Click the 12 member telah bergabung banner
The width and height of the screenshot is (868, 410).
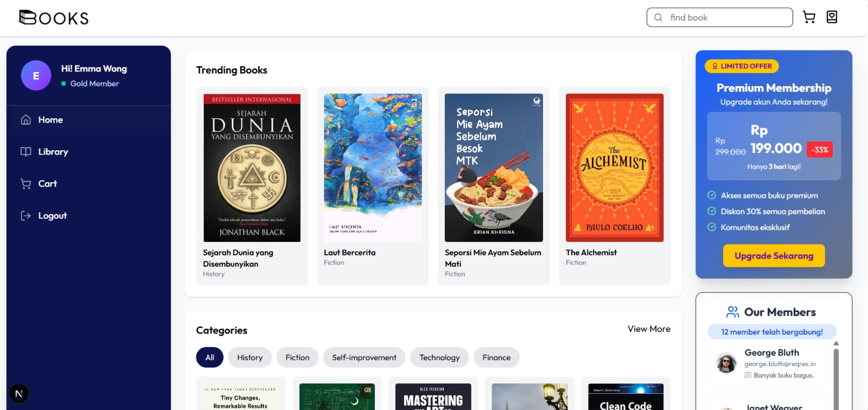[772, 332]
